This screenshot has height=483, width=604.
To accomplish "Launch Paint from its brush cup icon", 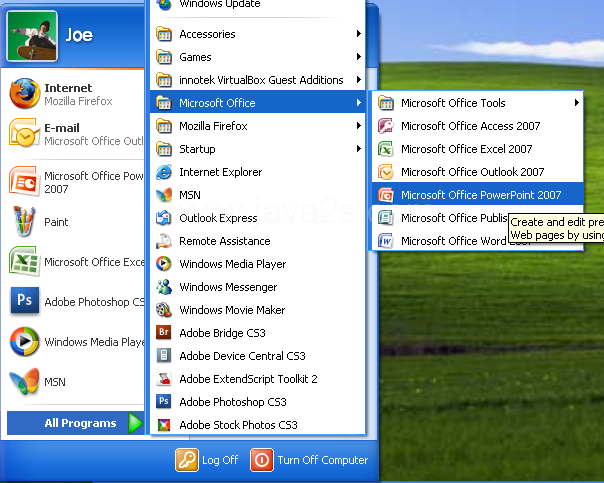I will (x=25, y=221).
